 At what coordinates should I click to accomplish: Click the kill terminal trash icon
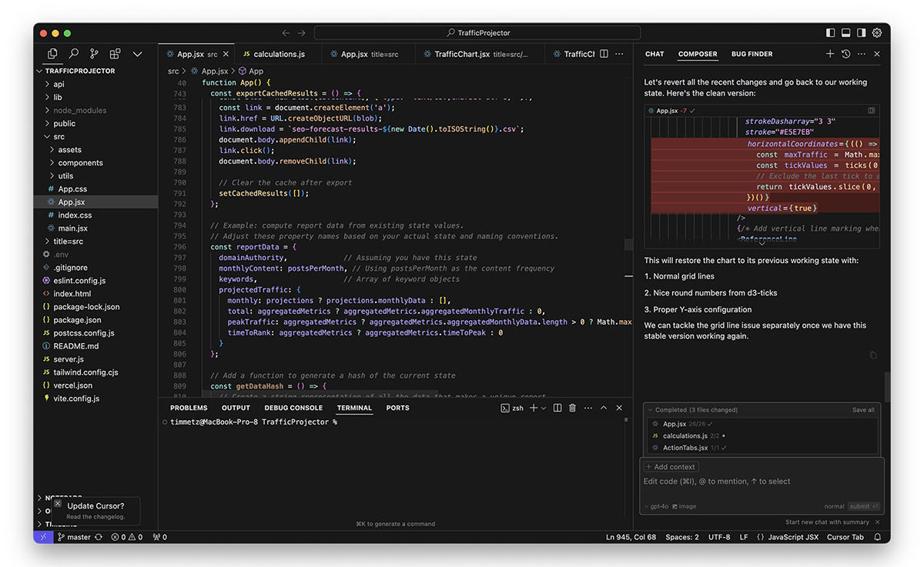point(572,408)
